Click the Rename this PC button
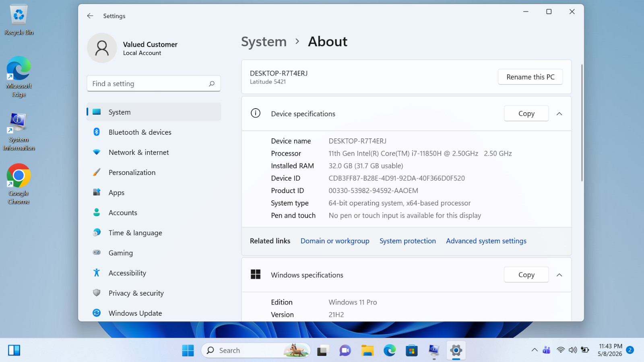 530,77
